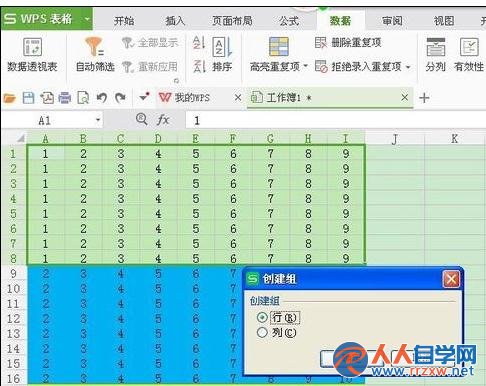
Task: Switch to the 审阅 tab
Action: [x=392, y=21]
